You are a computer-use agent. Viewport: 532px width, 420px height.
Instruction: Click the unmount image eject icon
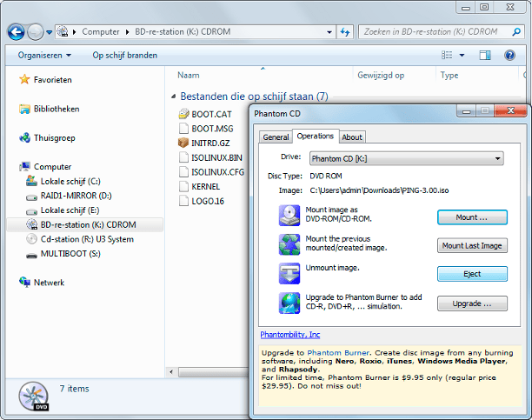[x=289, y=273]
